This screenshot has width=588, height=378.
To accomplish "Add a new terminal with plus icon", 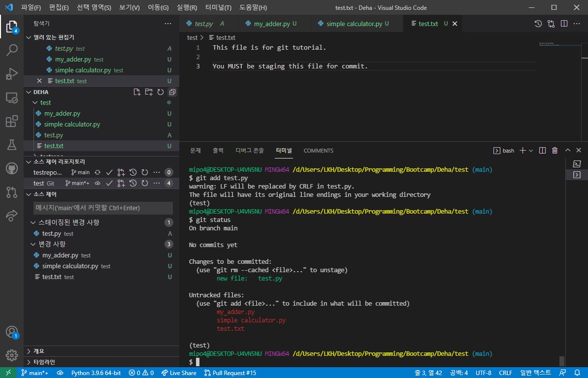I will (523, 151).
